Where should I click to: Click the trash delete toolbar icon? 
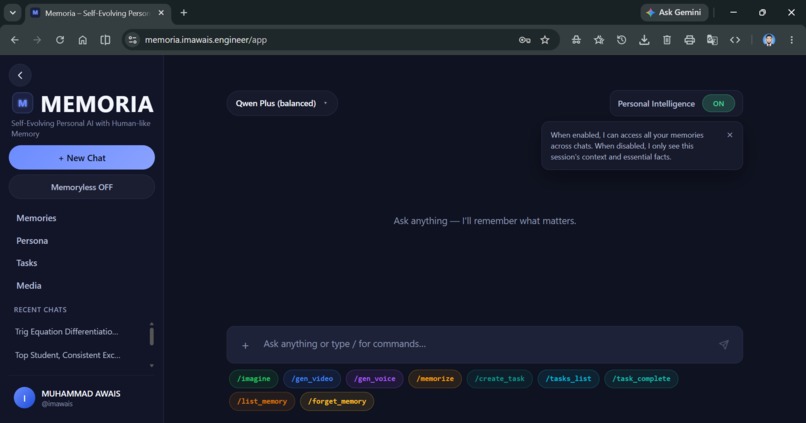tap(667, 40)
